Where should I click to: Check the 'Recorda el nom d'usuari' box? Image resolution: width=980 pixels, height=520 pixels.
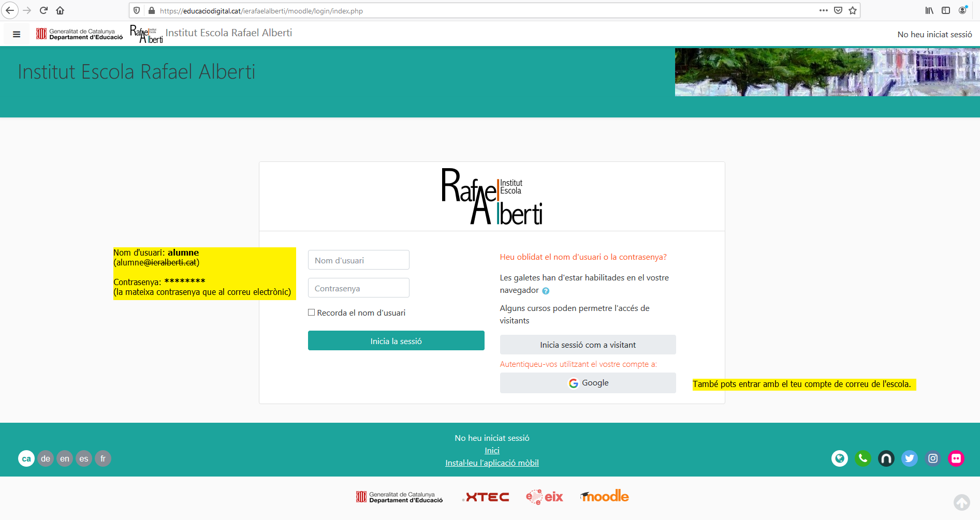pos(312,313)
